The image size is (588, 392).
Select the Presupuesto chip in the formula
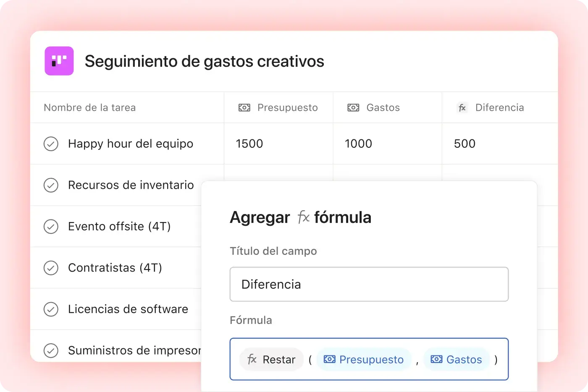pos(364,360)
